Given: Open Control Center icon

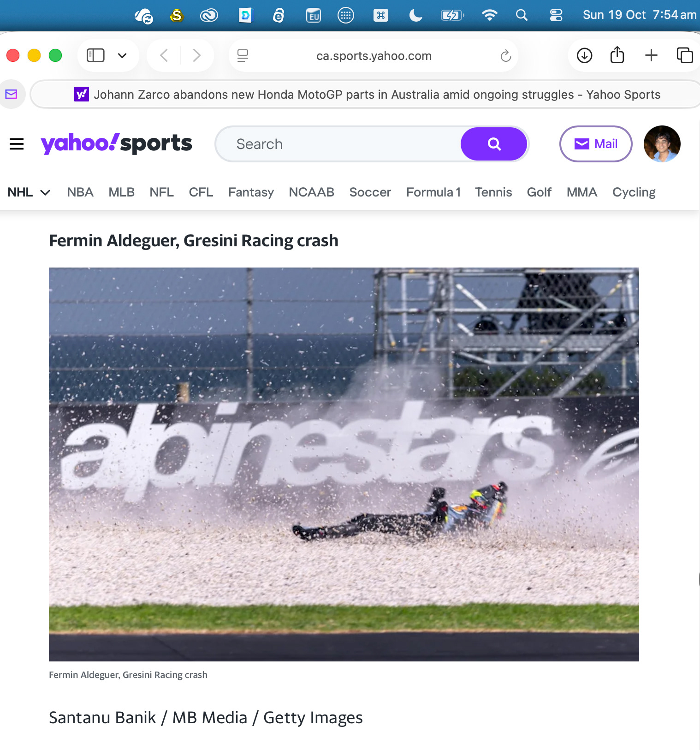Looking at the screenshot, I should click(x=556, y=15).
